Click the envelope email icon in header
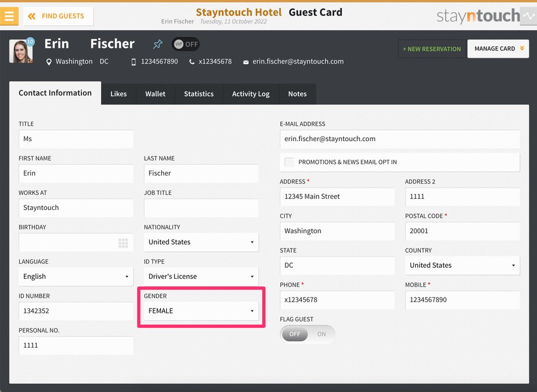The height and width of the screenshot is (392, 537). point(246,62)
